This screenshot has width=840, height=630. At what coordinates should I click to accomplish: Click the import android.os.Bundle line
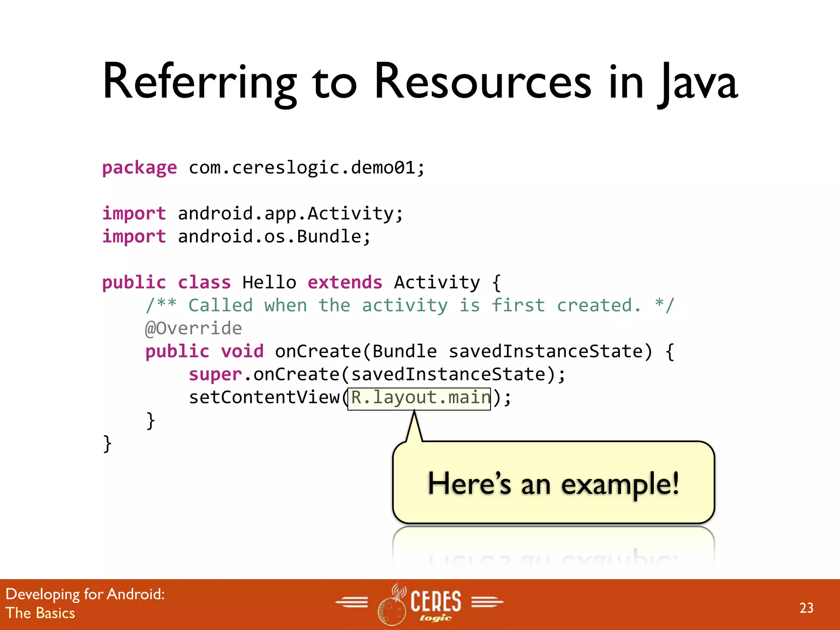[236, 237]
